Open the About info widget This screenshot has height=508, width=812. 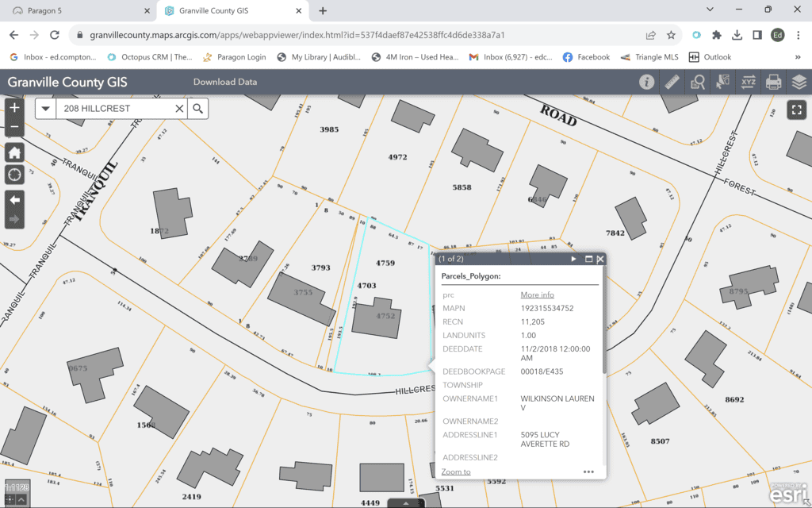(647, 82)
